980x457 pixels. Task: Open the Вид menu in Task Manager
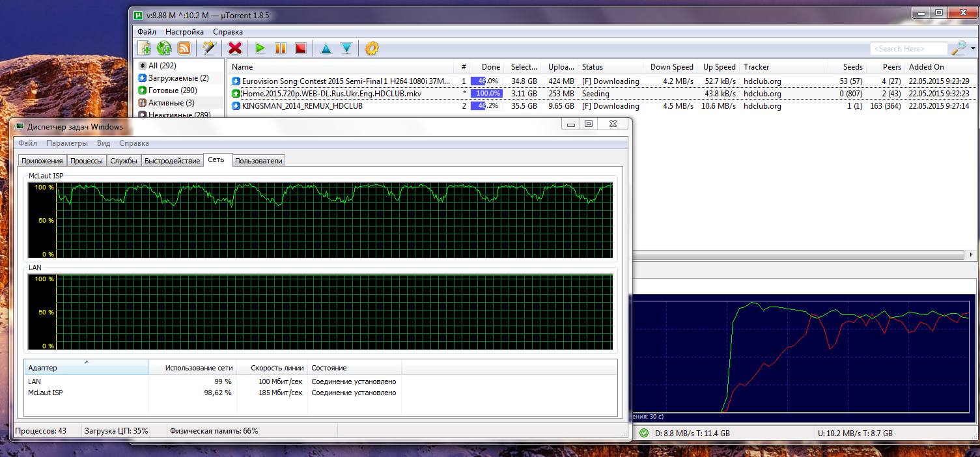(104, 143)
